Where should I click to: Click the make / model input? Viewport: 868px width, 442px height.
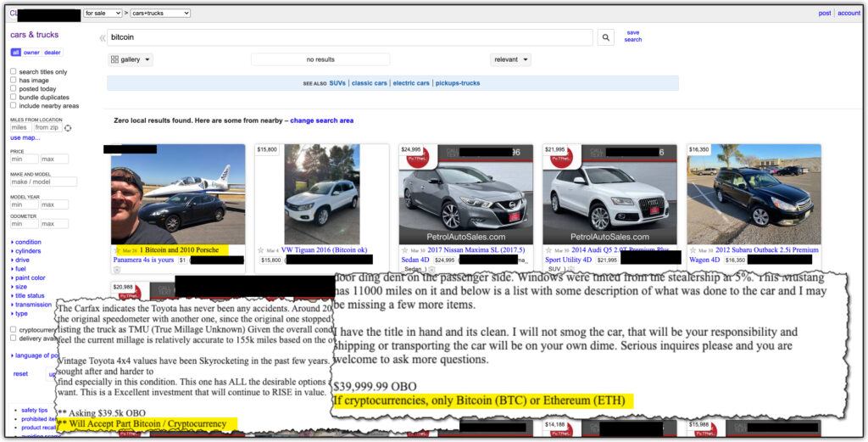coord(44,182)
